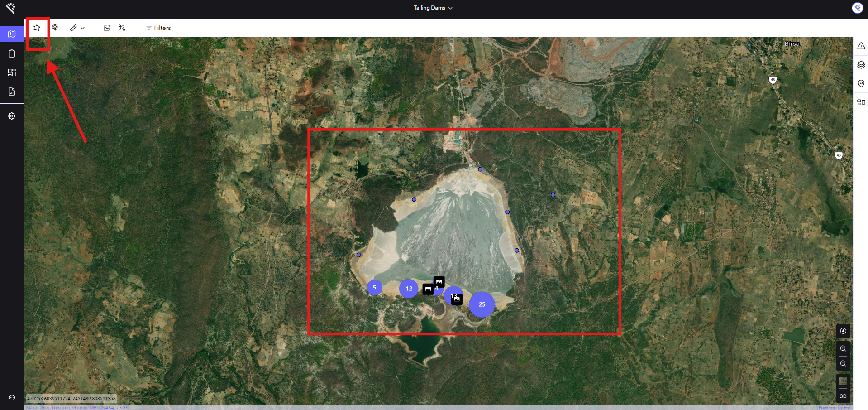This screenshot has width=868, height=410.
Task: Click the cluster marker labeled 5
Action: click(x=374, y=288)
